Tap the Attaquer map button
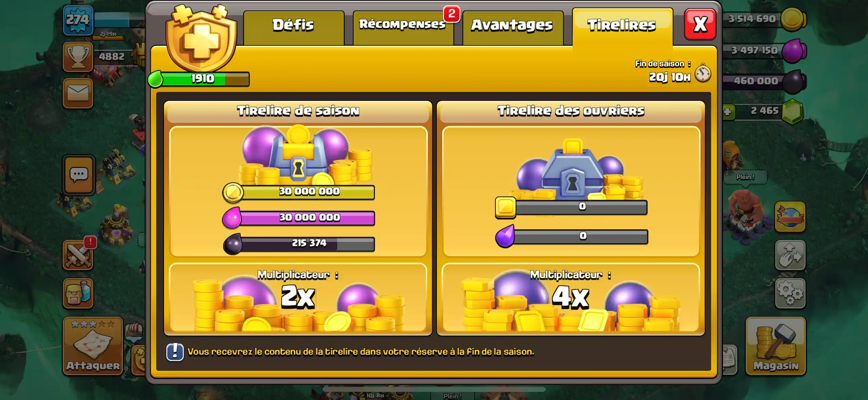The image size is (868, 400). (x=93, y=346)
